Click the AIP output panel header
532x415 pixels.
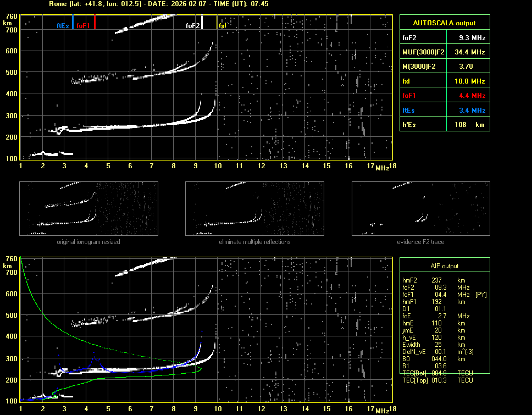click(x=444, y=266)
